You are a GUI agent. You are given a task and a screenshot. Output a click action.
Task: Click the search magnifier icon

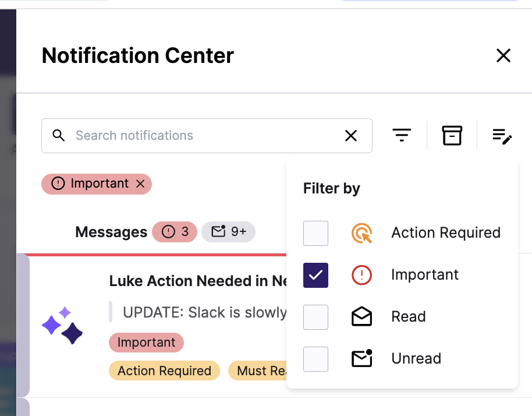[x=58, y=135]
